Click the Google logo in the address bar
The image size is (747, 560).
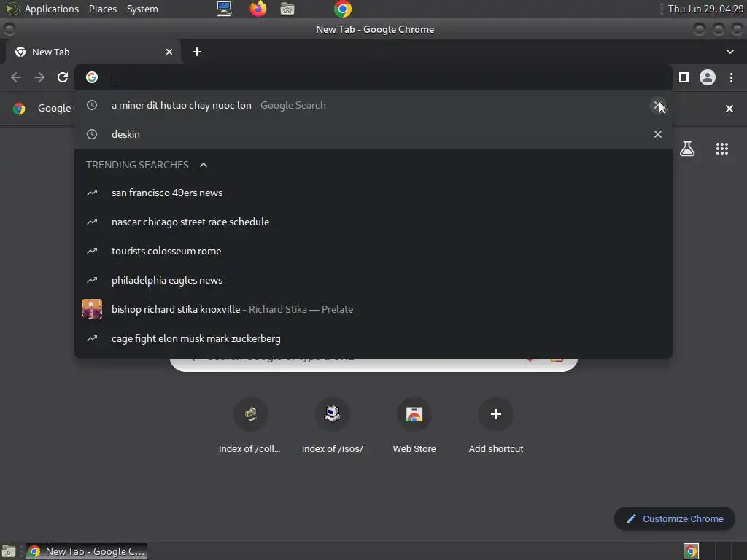click(x=92, y=77)
